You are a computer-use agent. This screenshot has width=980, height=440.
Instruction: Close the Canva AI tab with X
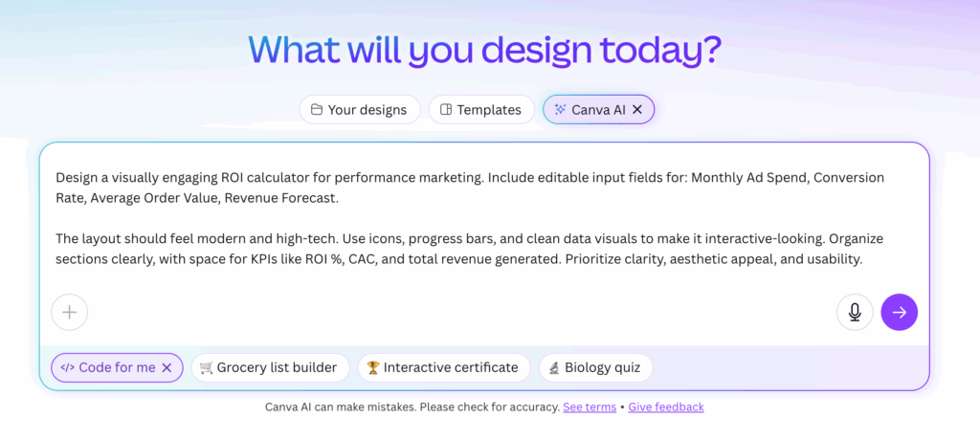(x=636, y=109)
